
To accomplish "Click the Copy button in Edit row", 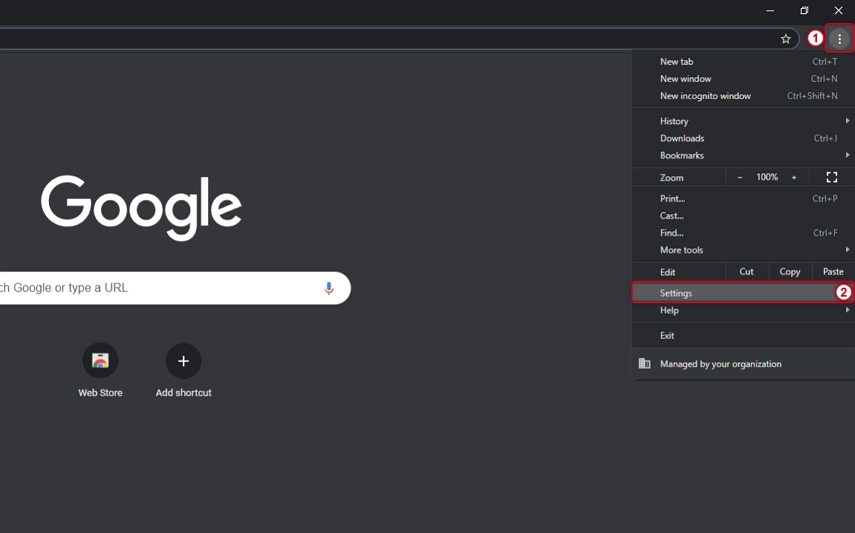I will tap(790, 272).
